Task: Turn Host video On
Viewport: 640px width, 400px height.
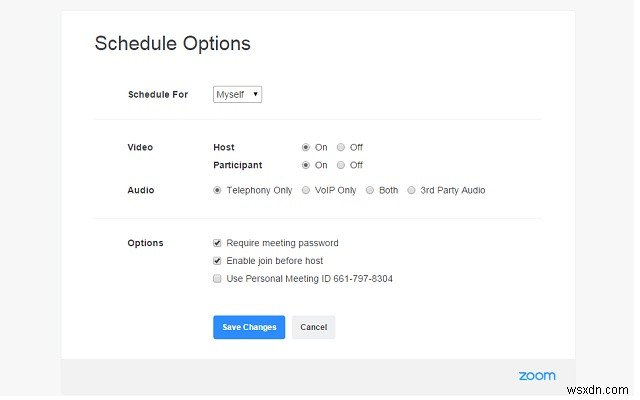Action: click(x=306, y=147)
